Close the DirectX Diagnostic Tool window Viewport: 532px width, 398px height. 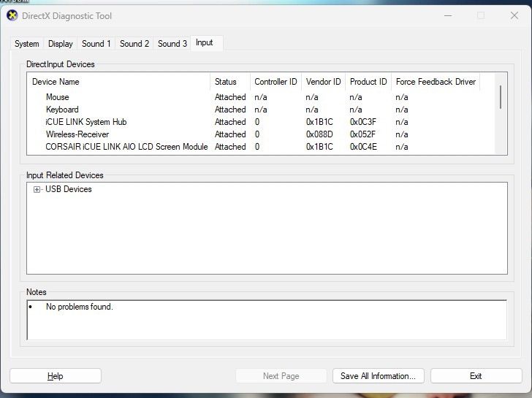click(514, 15)
